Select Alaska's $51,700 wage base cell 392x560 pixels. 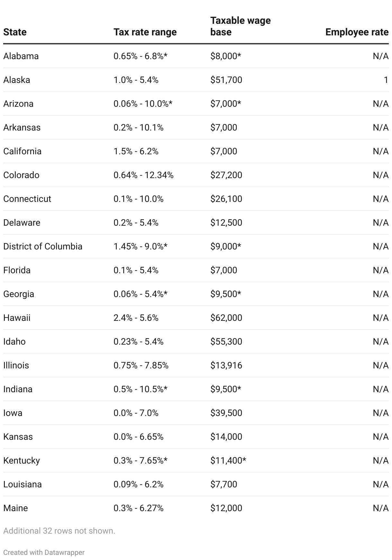[x=226, y=80]
